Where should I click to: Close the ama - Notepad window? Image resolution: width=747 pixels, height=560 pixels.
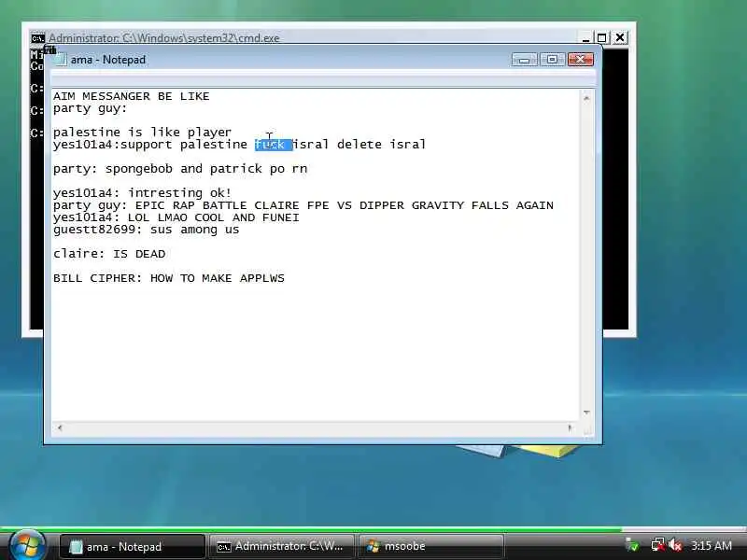point(580,60)
